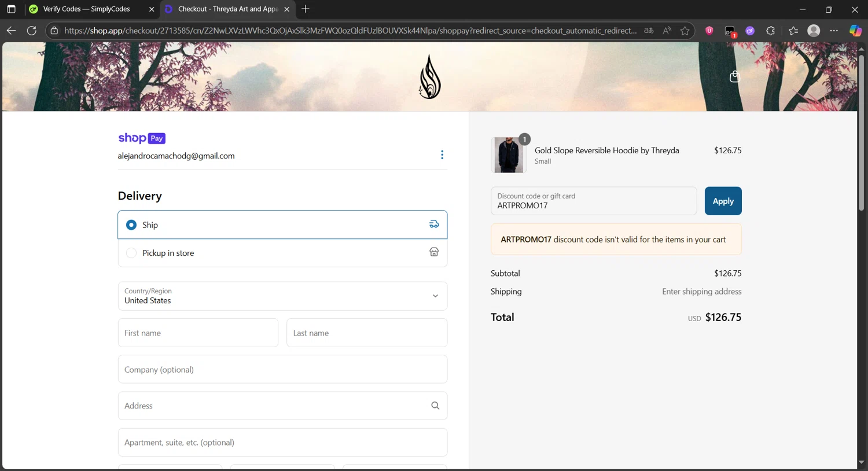
Task: Open a new browser tab
Action: [x=306, y=9]
